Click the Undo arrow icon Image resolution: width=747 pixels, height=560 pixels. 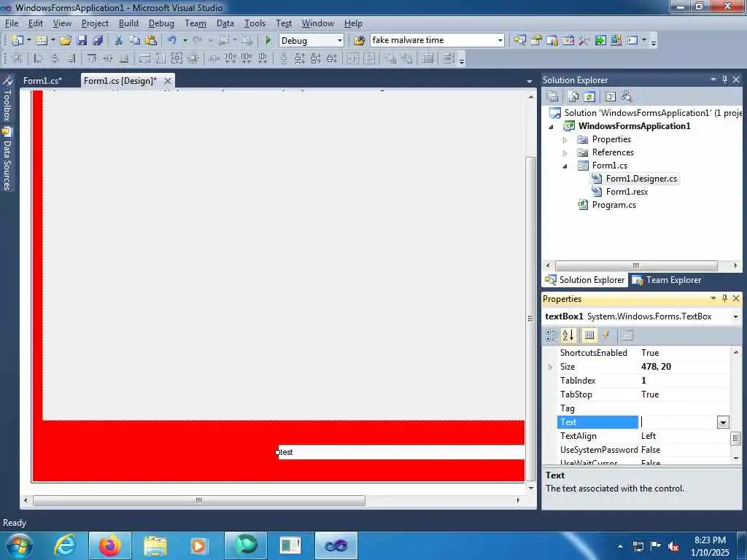[172, 41]
